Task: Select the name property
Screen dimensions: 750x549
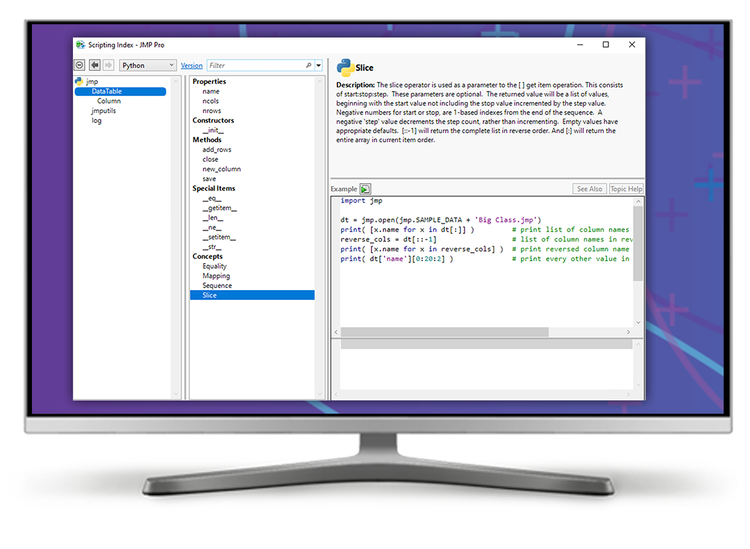Action: point(211,91)
